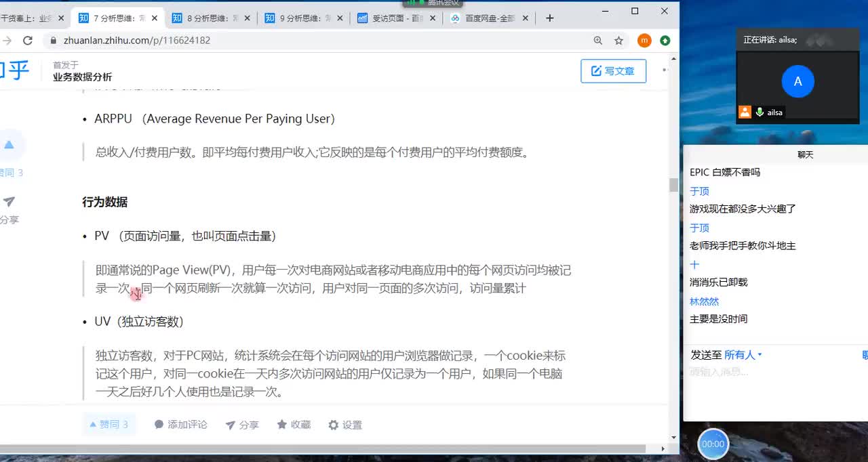This screenshot has width=868, height=462.
Task: Click the blue 'A' avatar in meeting panel
Action: point(797,81)
